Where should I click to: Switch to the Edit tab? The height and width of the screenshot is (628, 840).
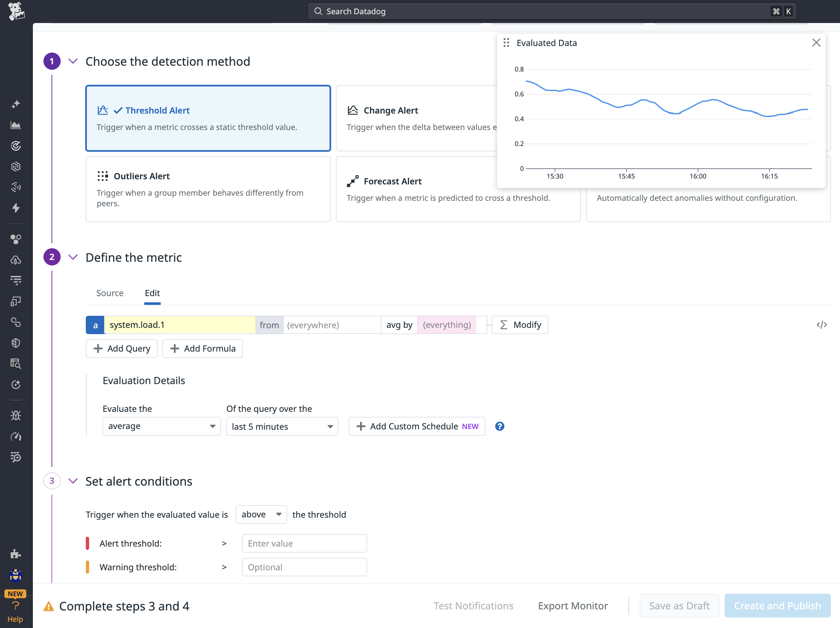pyautogui.click(x=152, y=293)
